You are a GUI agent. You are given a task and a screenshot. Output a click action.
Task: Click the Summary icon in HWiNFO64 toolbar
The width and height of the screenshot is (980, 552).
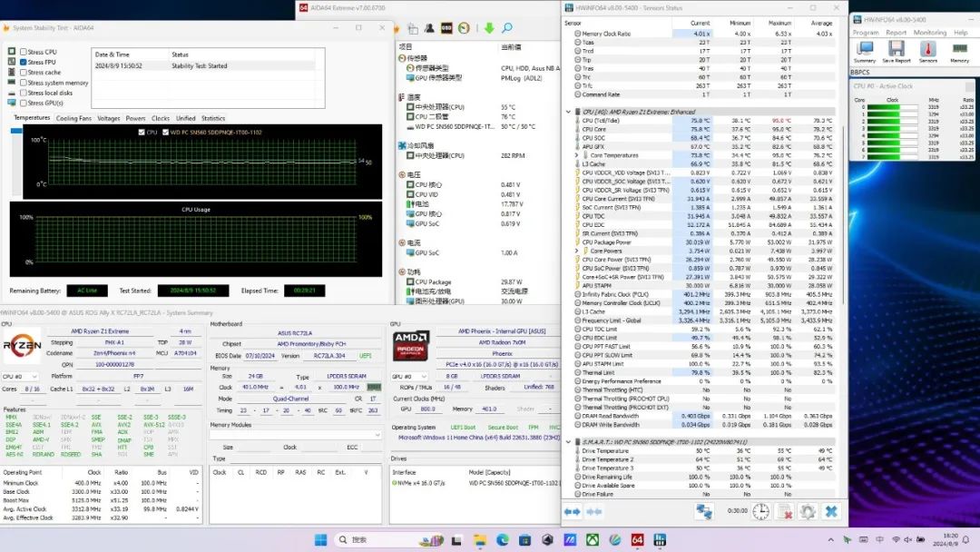865,49
